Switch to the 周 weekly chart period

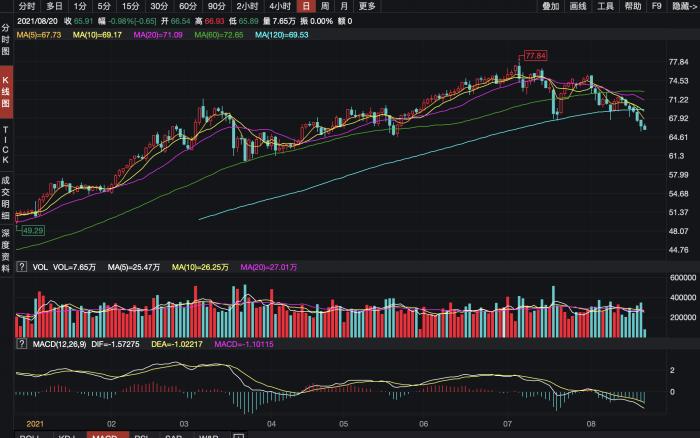coord(325,6)
